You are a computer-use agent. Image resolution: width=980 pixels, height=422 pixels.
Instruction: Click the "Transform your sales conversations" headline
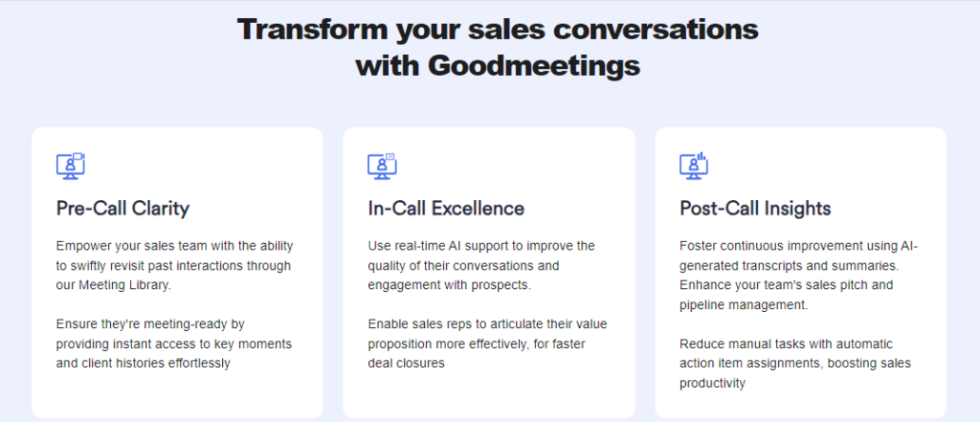498,30
